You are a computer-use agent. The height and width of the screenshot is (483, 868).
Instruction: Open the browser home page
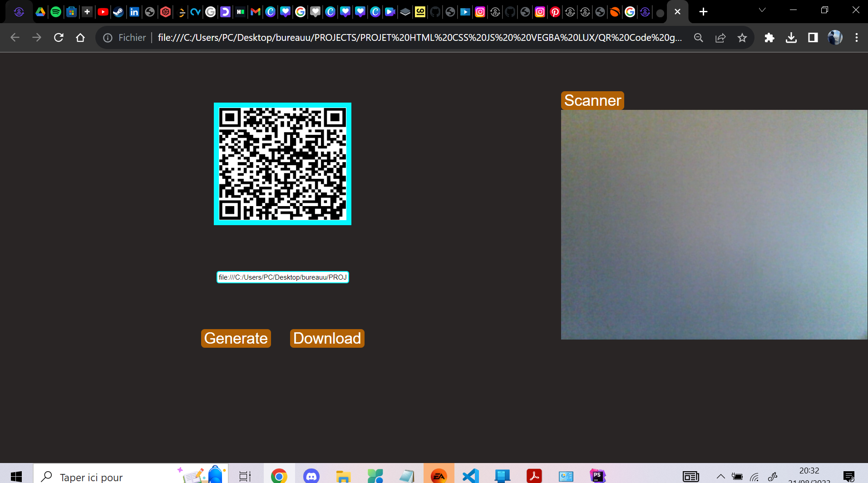80,38
